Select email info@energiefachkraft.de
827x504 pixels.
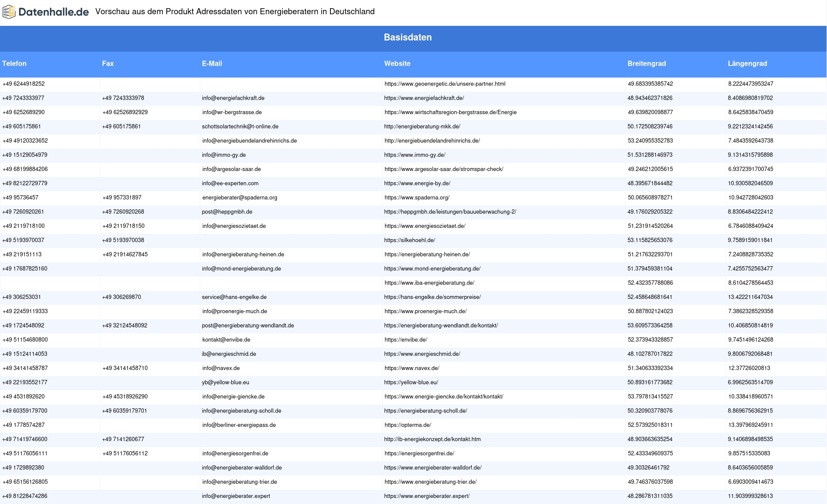coord(233,98)
